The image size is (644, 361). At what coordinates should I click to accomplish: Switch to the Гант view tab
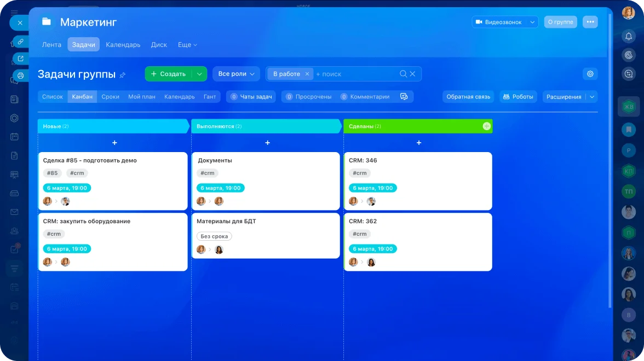pyautogui.click(x=210, y=97)
